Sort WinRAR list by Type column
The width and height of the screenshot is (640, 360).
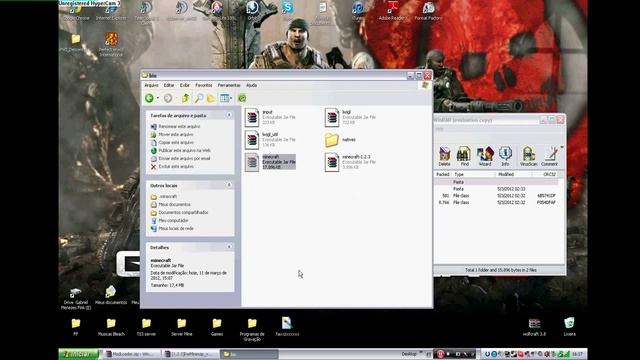[473, 174]
